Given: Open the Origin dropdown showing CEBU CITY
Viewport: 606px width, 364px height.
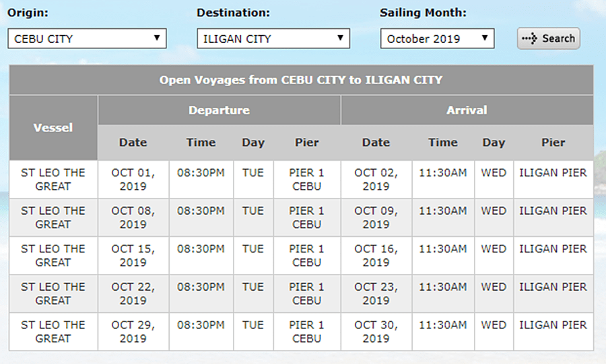Looking at the screenshot, I should [x=87, y=38].
